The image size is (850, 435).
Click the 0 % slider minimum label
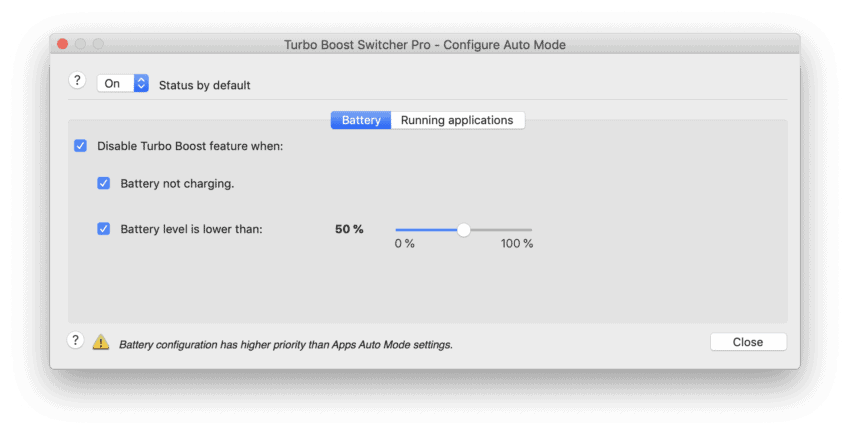[404, 244]
